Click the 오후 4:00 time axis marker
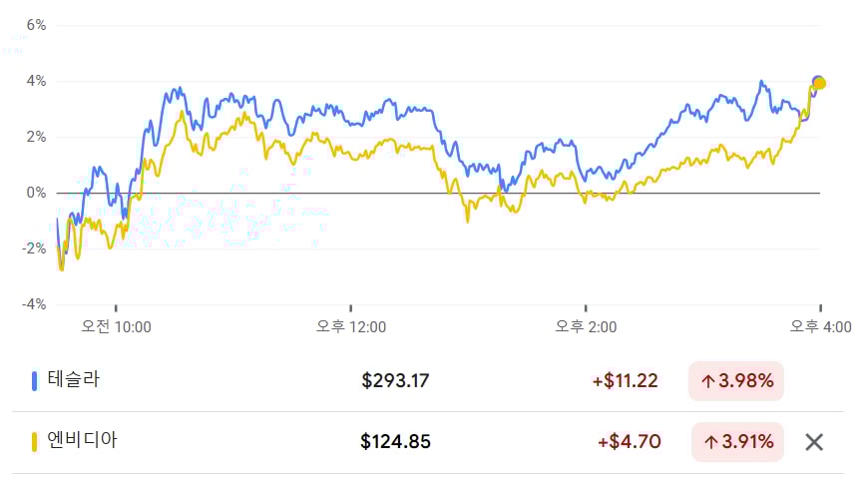The width and height of the screenshot is (868, 483). (820, 326)
